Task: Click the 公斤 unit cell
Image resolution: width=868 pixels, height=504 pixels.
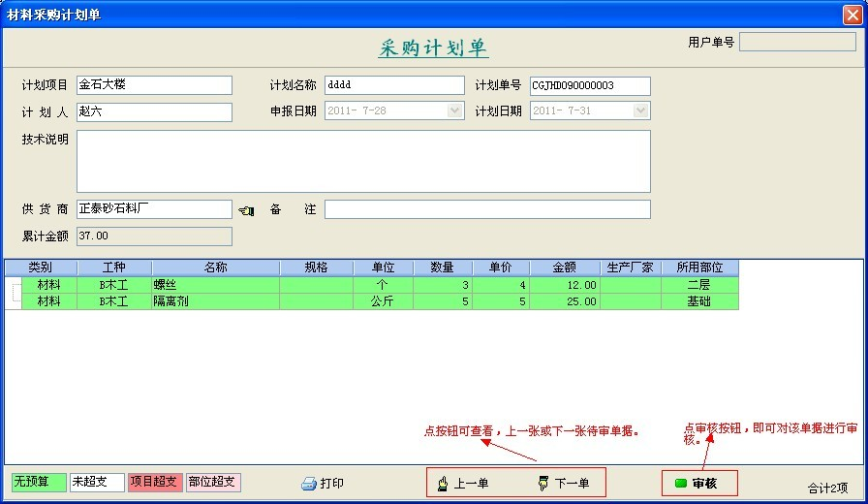Action: [x=384, y=301]
